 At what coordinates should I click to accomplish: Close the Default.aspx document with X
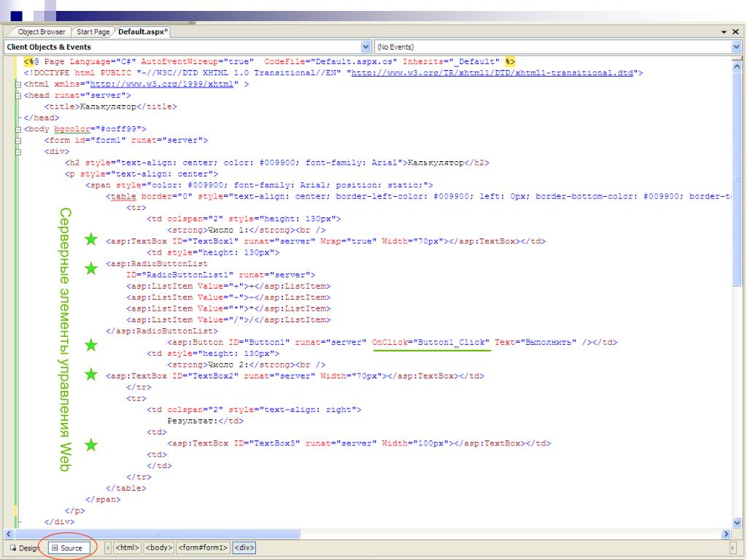click(x=735, y=32)
